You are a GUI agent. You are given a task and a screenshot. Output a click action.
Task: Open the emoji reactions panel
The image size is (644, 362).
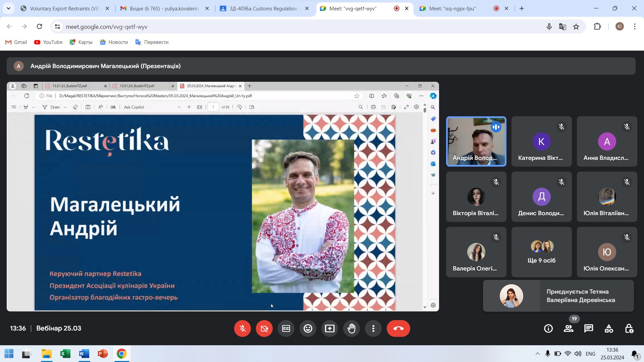pyautogui.click(x=308, y=328)
